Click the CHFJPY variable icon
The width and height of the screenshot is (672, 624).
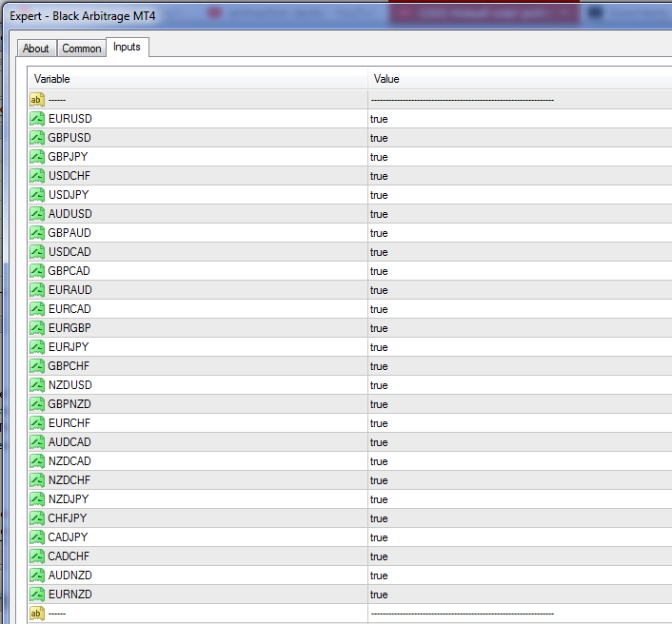pos(37,518)
